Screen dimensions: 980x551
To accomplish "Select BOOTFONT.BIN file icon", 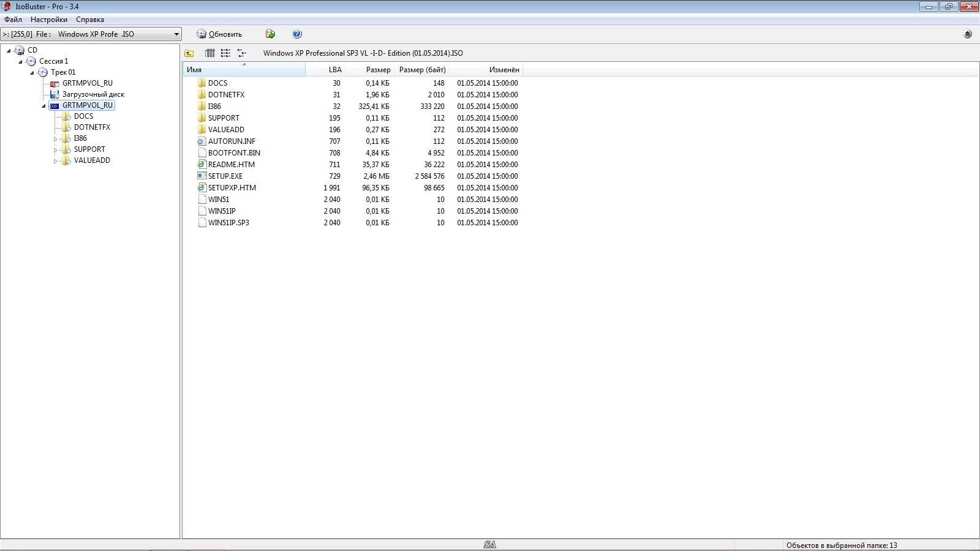I will click(202, 153).
